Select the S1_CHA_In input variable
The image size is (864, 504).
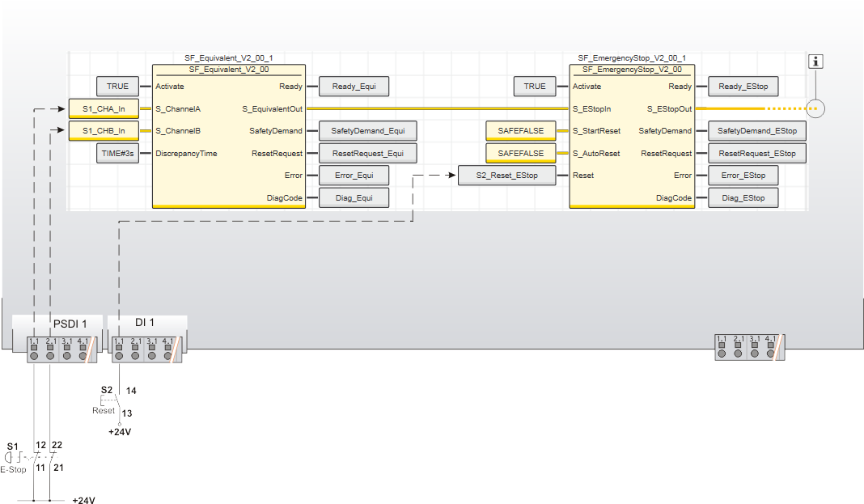(x=104, y=108)
